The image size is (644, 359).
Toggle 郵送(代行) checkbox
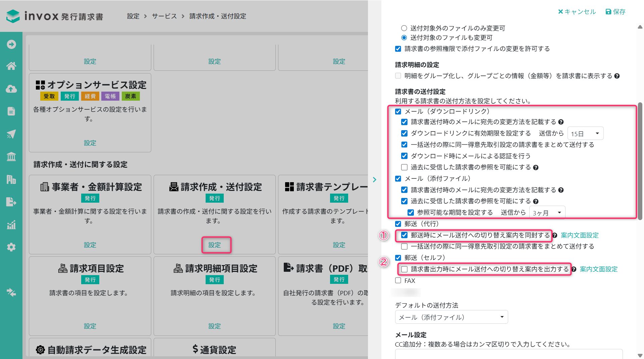click(398, 224)
